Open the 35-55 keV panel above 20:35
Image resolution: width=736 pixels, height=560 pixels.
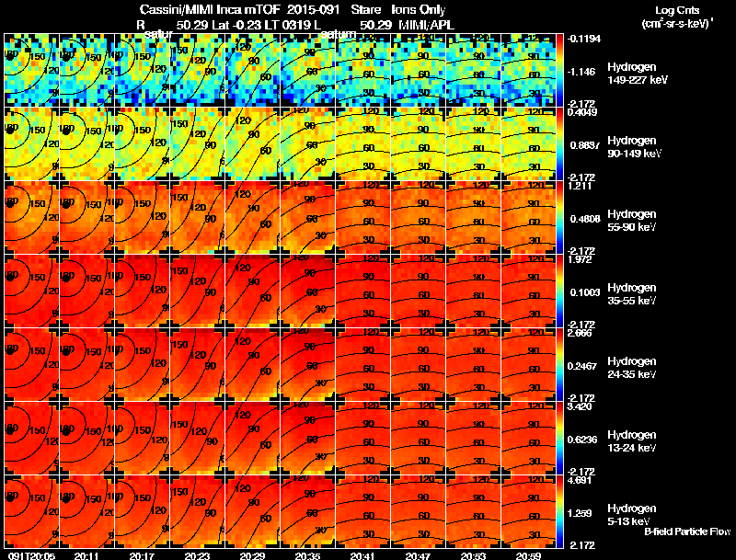(x=307, y=291)
